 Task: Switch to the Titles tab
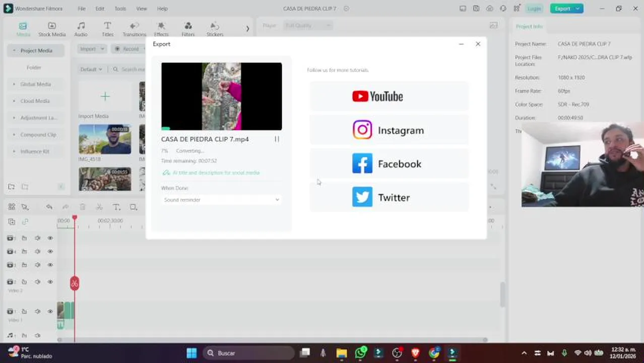click(107, 29)
